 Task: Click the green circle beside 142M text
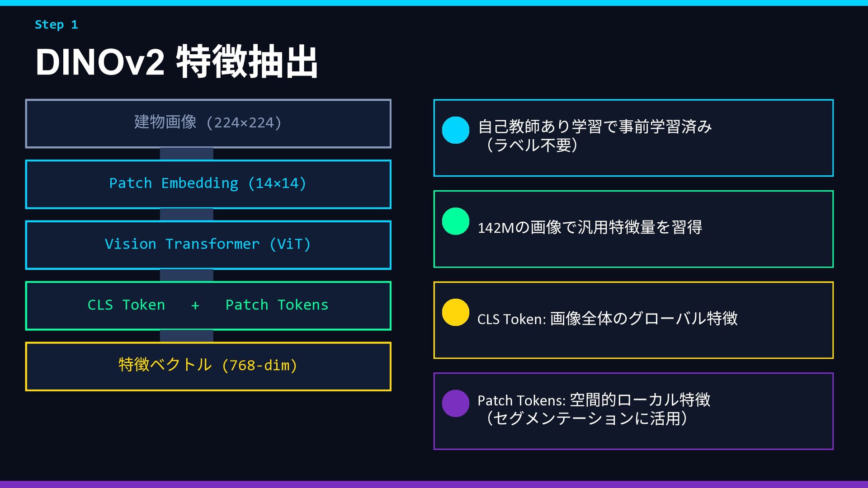point(455,221)
